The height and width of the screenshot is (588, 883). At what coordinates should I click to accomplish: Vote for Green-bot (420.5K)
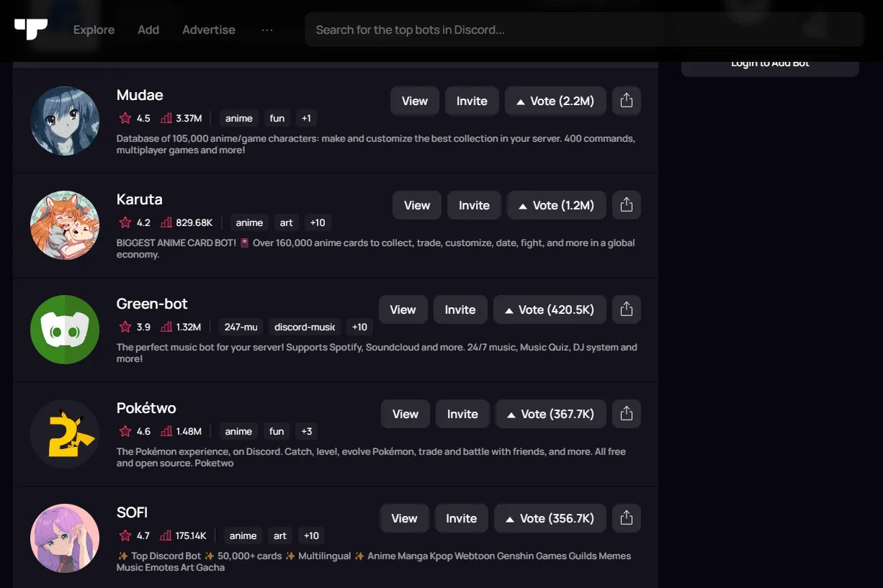[x=550, y=309]
